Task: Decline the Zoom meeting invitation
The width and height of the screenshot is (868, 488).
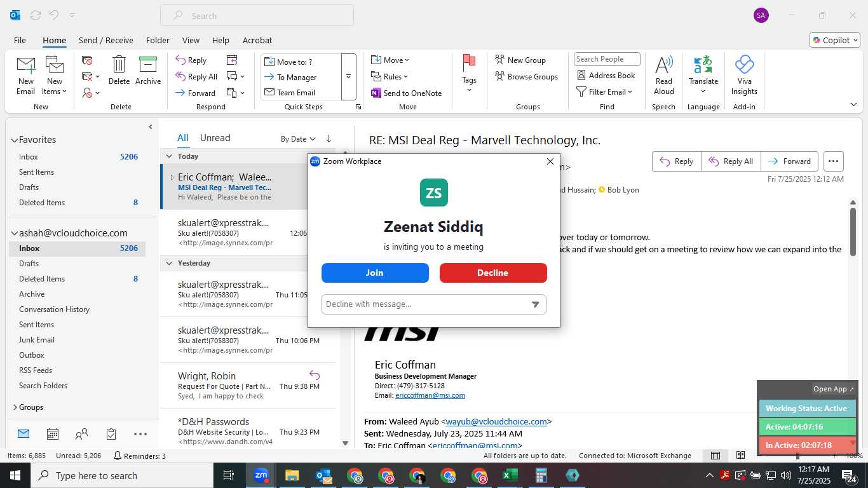Action: [493, 273]
